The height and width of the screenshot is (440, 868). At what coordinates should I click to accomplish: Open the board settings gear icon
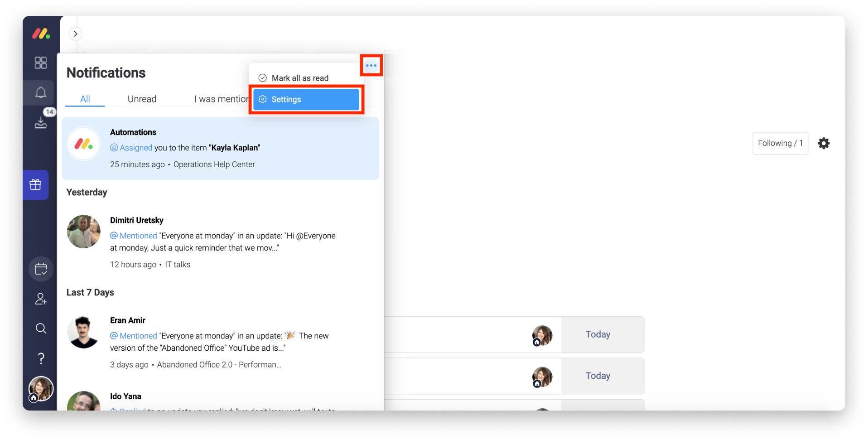click(824, 143)
